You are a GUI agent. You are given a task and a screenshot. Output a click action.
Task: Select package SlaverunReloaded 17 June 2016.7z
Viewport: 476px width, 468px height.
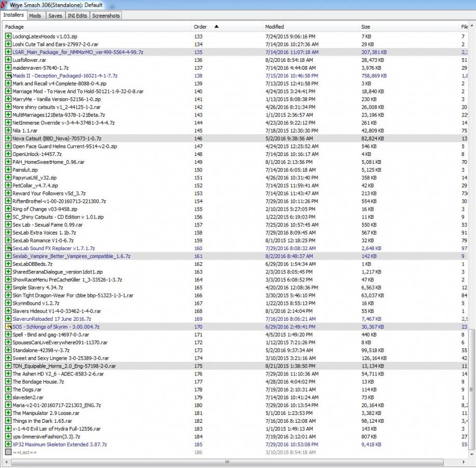(52, 319)
